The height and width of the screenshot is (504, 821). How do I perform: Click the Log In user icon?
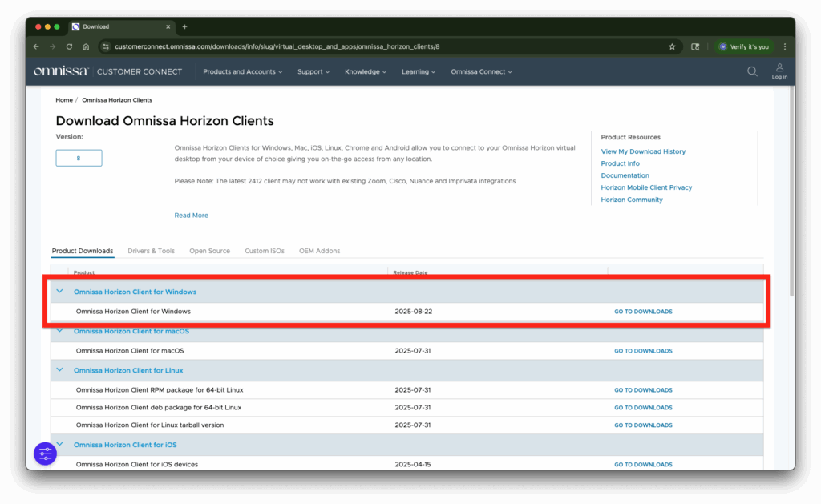[x=779, y=71]
